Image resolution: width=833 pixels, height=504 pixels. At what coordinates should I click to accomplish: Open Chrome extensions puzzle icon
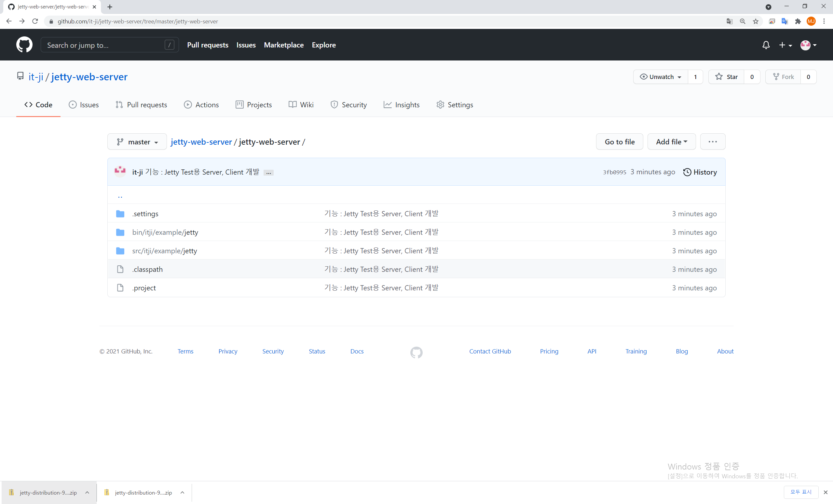click(798, 21)
